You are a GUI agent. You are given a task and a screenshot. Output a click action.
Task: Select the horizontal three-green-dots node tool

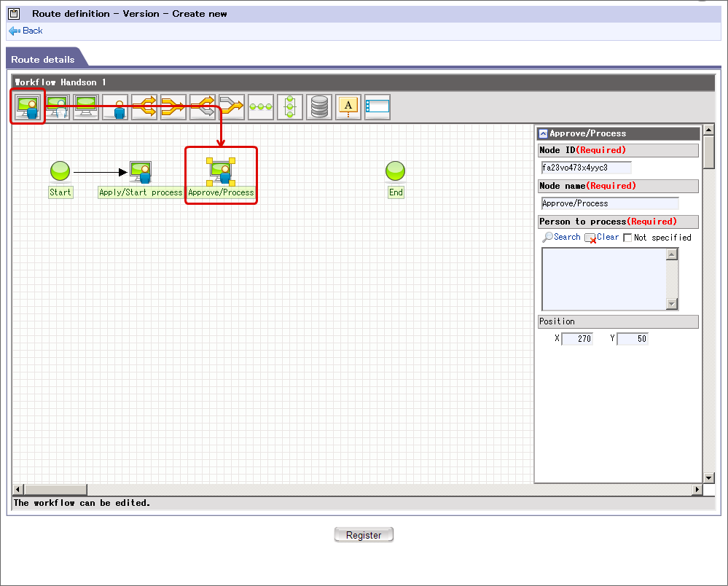(261, 107)
